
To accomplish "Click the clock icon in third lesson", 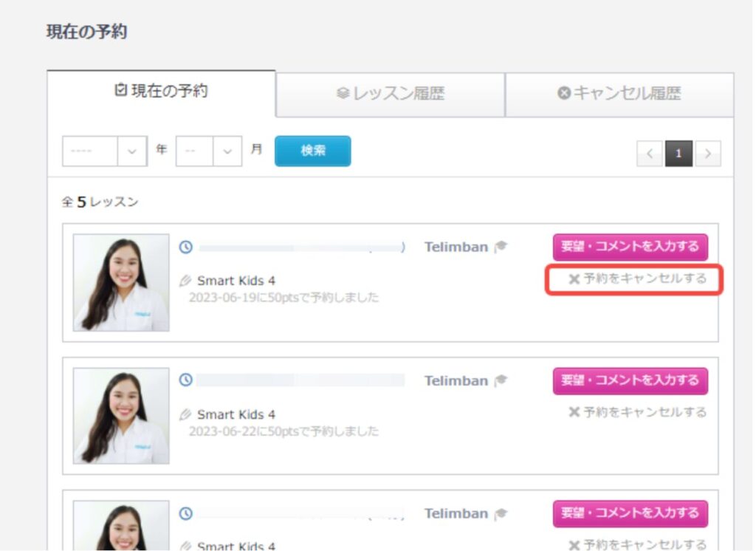I will pyautogui.click(x=186, y=513).
